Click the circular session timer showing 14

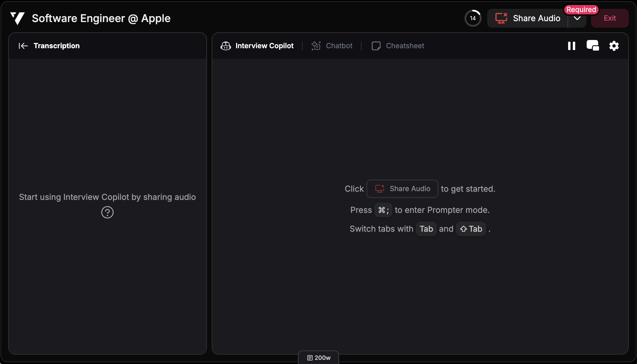coord(473,18)
